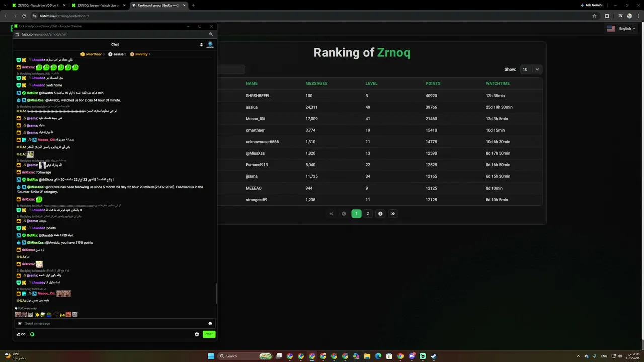Click the ENG language indicator in tray

tap(604, 356)
